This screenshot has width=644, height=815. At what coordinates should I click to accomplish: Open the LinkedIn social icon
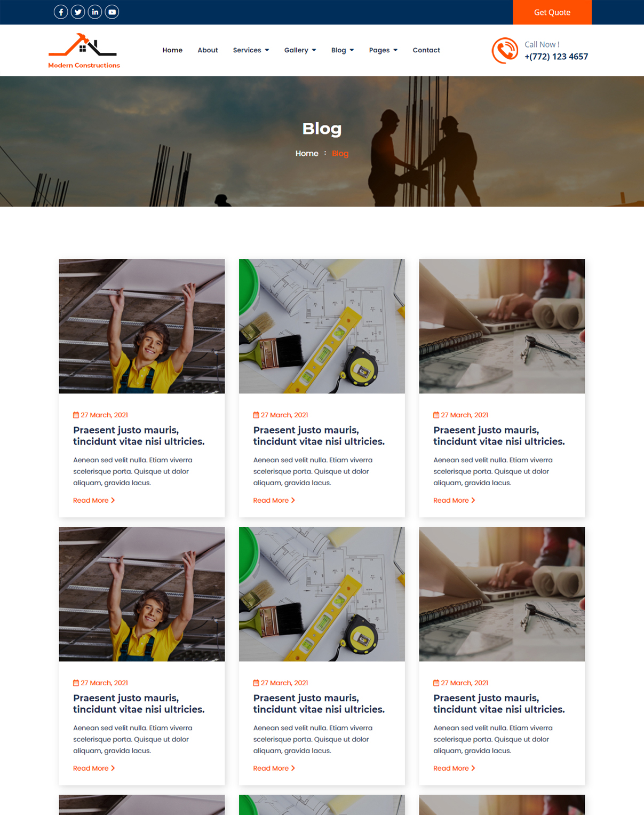(95, 12)
